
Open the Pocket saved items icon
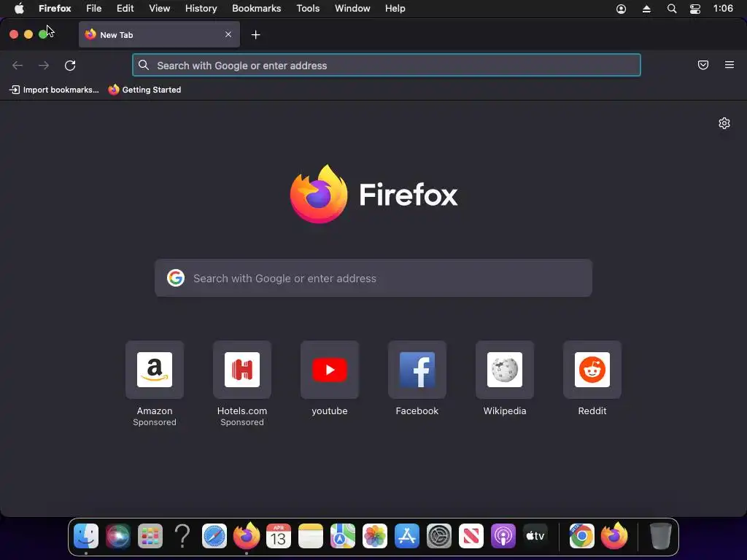[x=703, y=65]
